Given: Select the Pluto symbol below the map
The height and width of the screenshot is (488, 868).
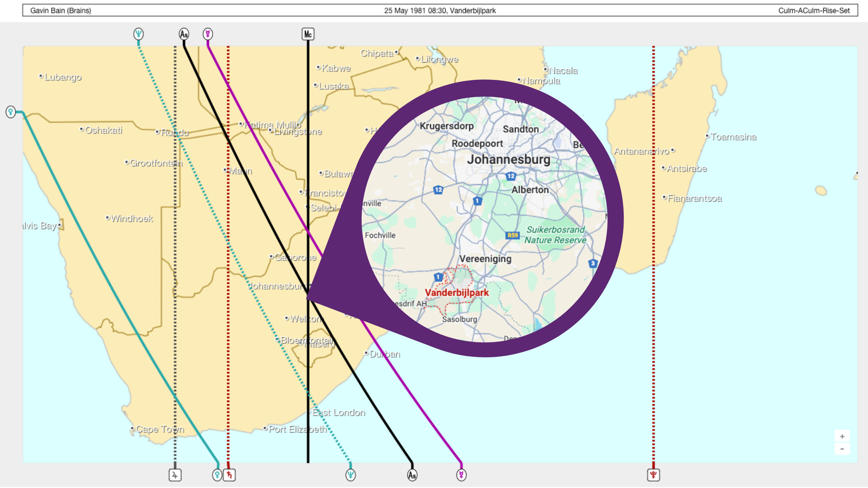Looking at the screenshot, I should 654,475.
